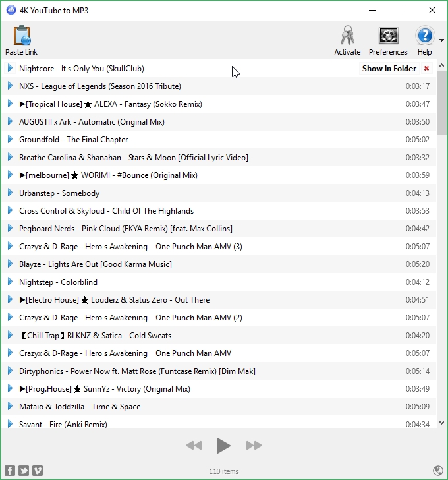448x480 pixels.
Task: Click the main Play button
Action: 223,446
